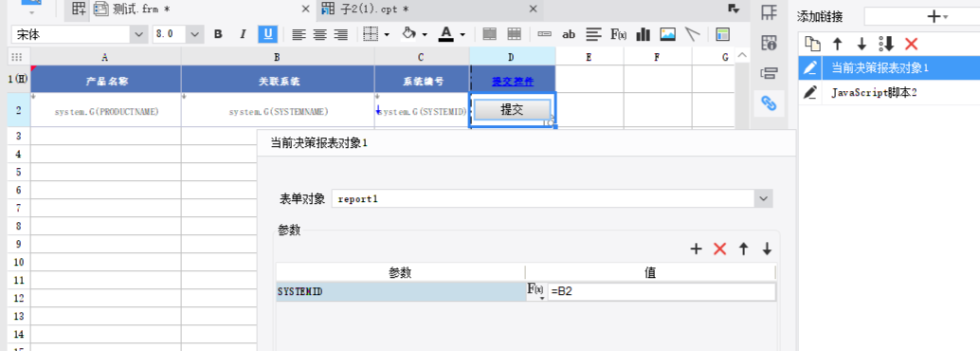Viewport: 980px width, 351px height.
Task: Open the widget settings panel icon in sidebar
Action: click(x=768, y=73)
